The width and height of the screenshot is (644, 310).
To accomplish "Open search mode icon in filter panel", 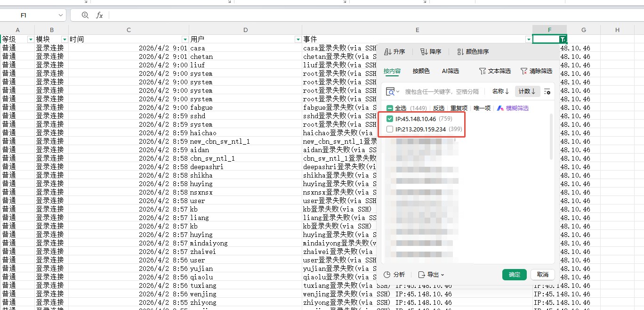I will [x=393, y=91].
